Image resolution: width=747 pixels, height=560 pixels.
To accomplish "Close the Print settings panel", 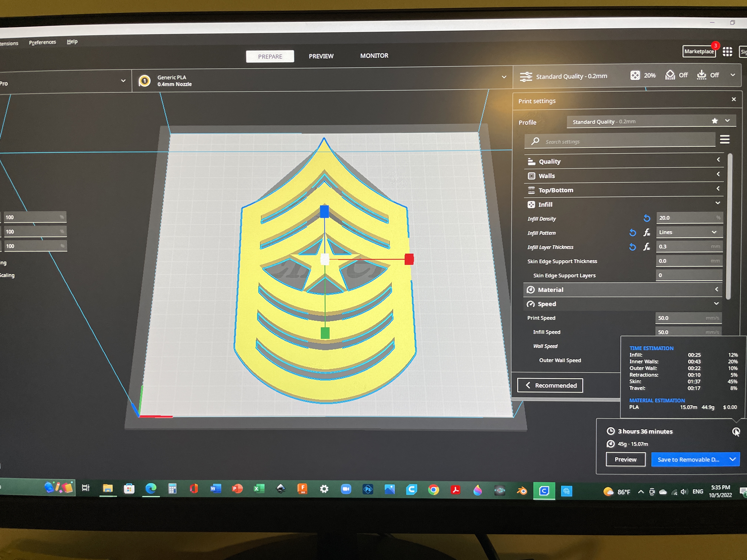I will (x=733, y=99).
